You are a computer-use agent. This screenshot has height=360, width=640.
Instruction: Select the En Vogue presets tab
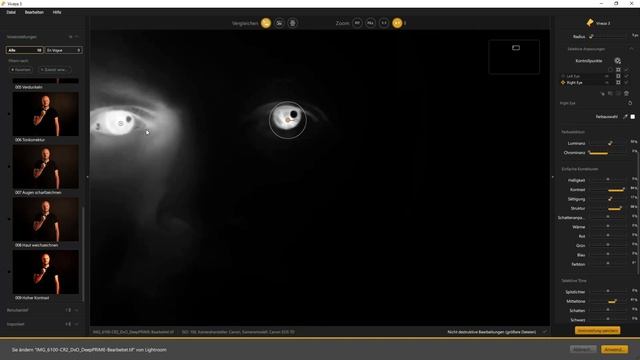pos(63,50)
